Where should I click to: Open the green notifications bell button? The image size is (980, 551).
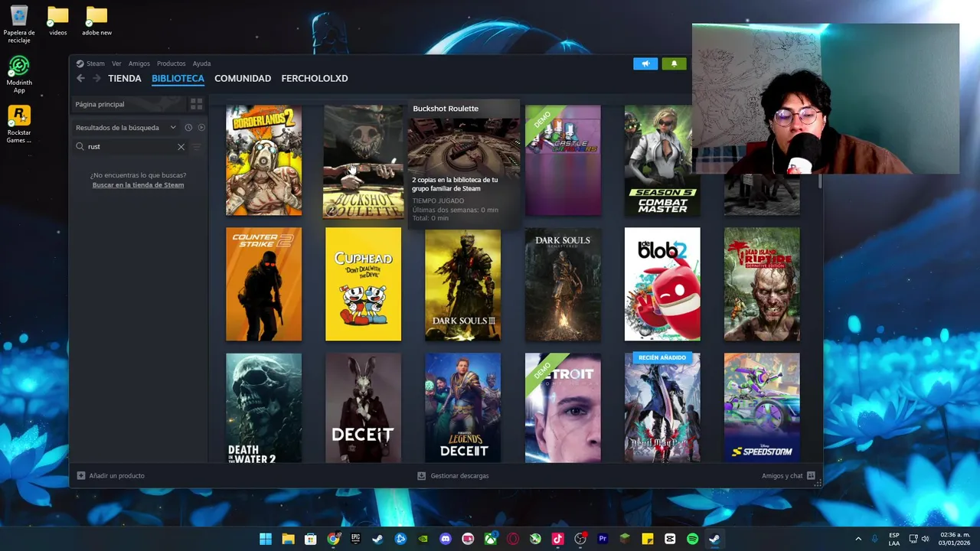point(674,64)
